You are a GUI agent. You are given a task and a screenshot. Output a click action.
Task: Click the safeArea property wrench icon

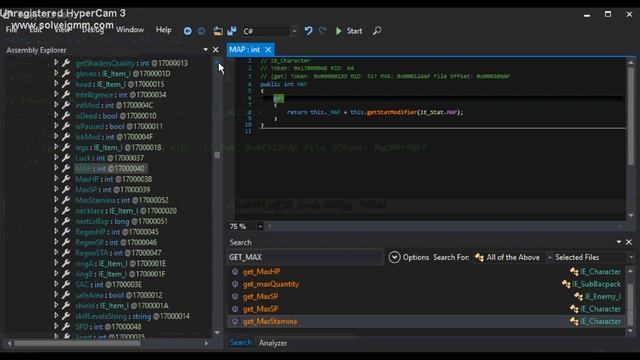coord(66,295)
